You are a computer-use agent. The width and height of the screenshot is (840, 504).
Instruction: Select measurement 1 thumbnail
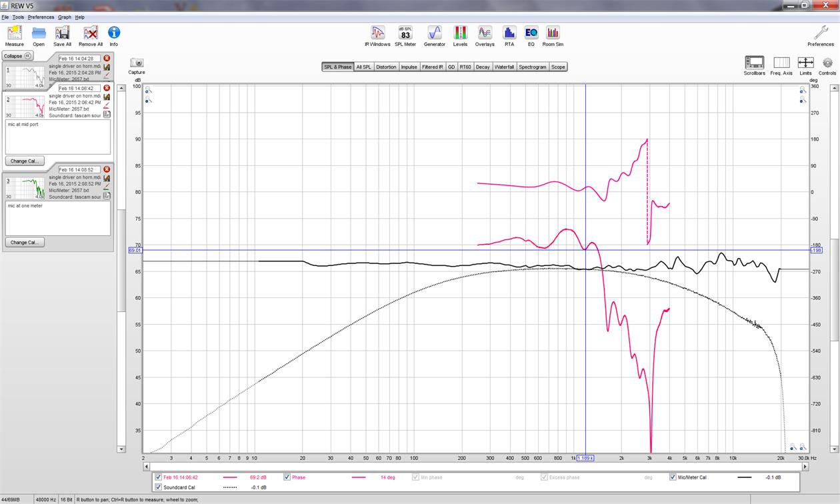click(25, 77)
